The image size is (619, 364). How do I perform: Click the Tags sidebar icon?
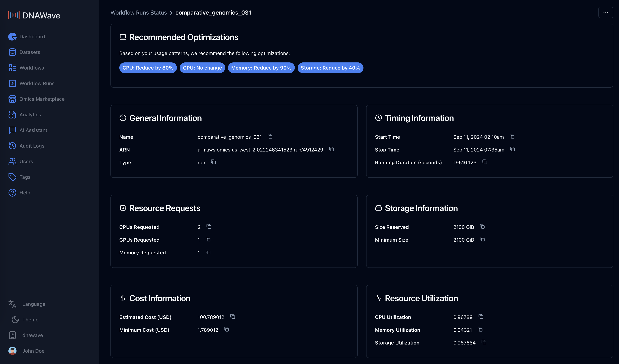(x=13, y=177)
